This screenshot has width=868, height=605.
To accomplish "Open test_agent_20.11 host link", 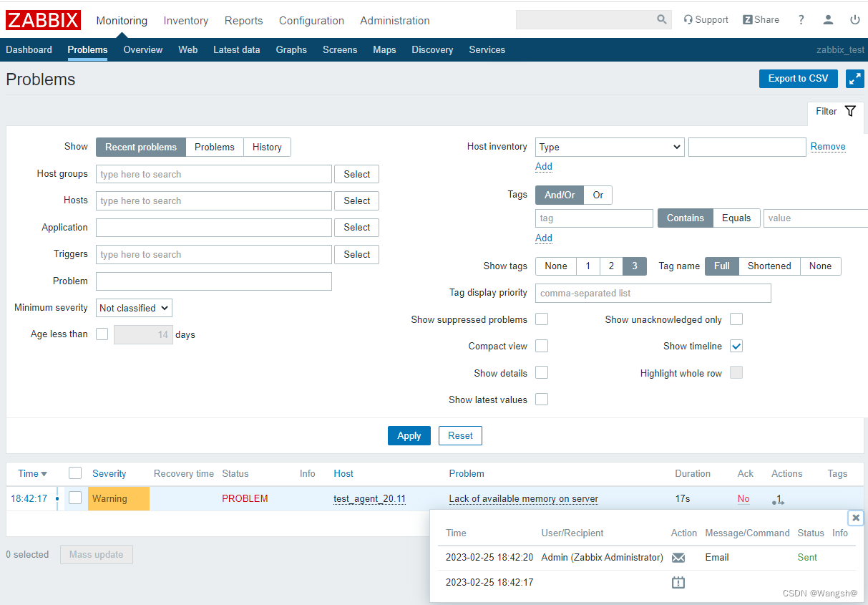I will [x=369, y=499].
